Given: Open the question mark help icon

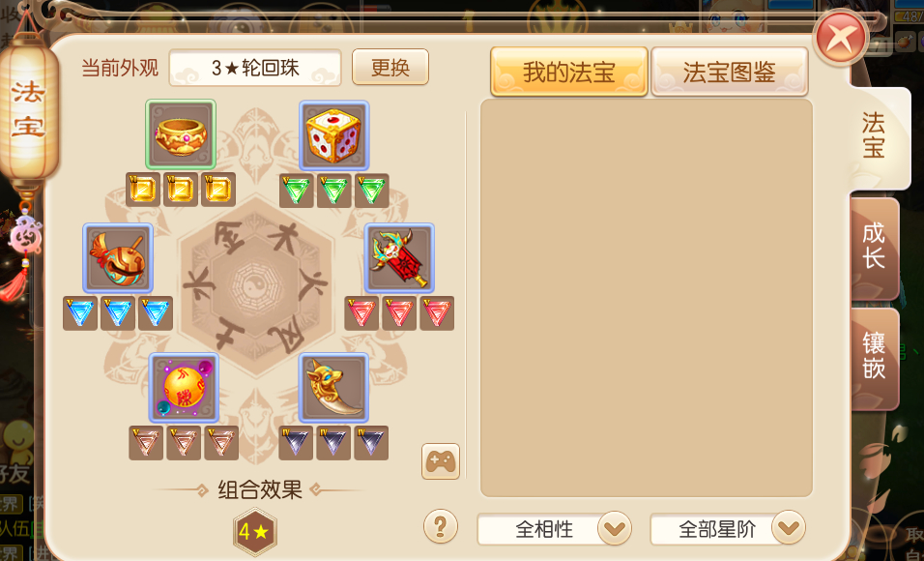Looking at the screenshot, I should coord(441,525).
